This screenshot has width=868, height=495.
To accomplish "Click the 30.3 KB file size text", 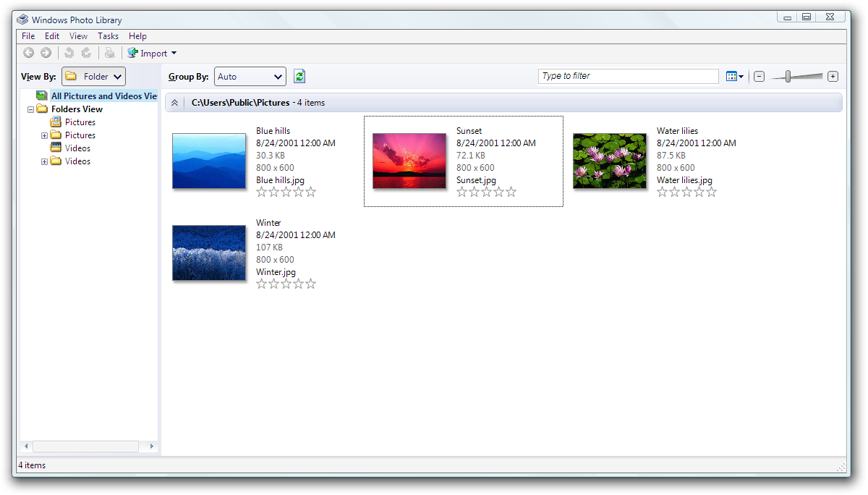I will click(271, 156).
